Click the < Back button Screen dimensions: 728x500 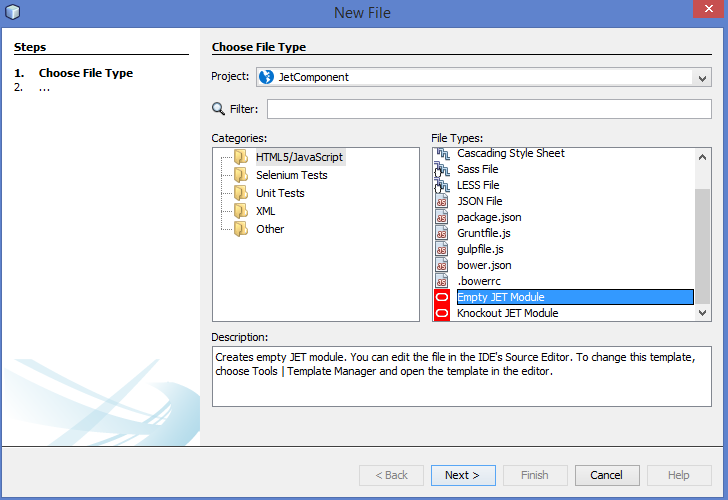pos(391,475)
